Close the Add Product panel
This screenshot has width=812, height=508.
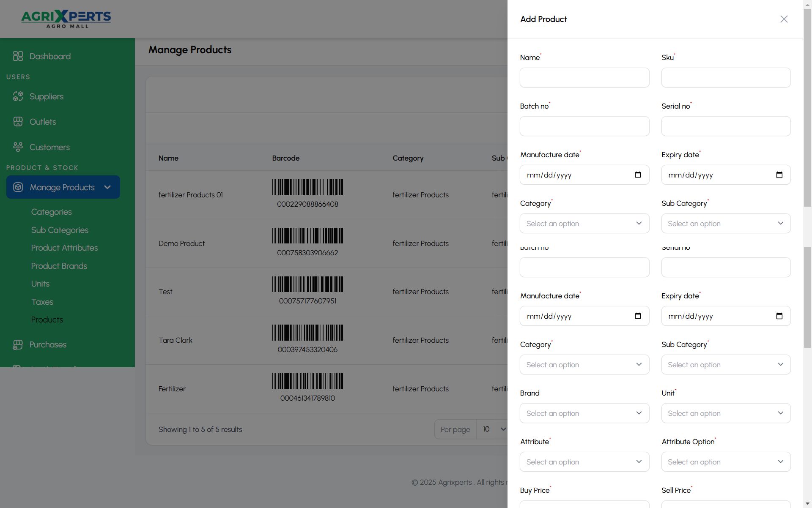pyautogui.click(x=784, y=19)
